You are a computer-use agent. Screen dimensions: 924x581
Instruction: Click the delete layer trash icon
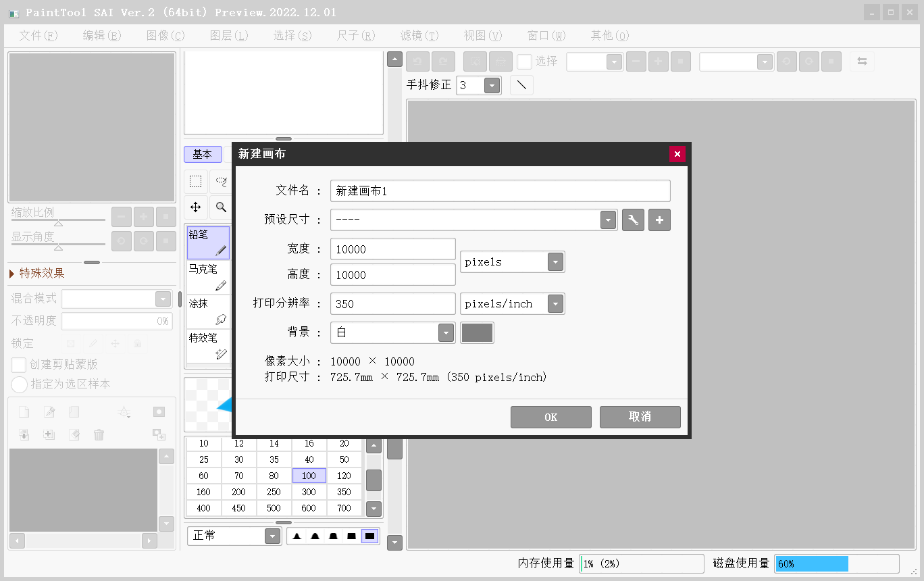tap(99, 435)
